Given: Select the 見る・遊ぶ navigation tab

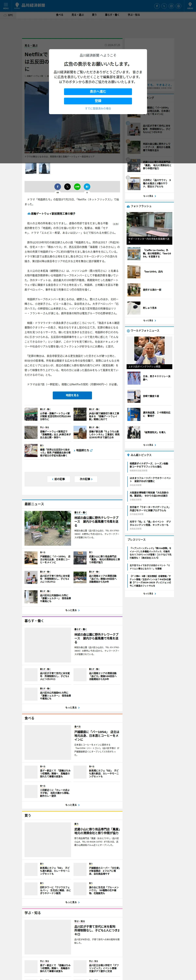Looking at the screenshot, I should tap(78, 15).
